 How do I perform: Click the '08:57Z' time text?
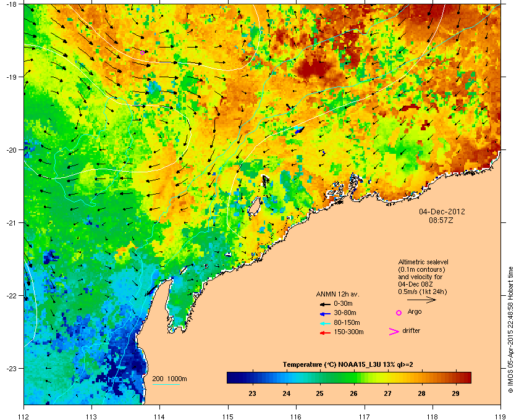[441, 220]
